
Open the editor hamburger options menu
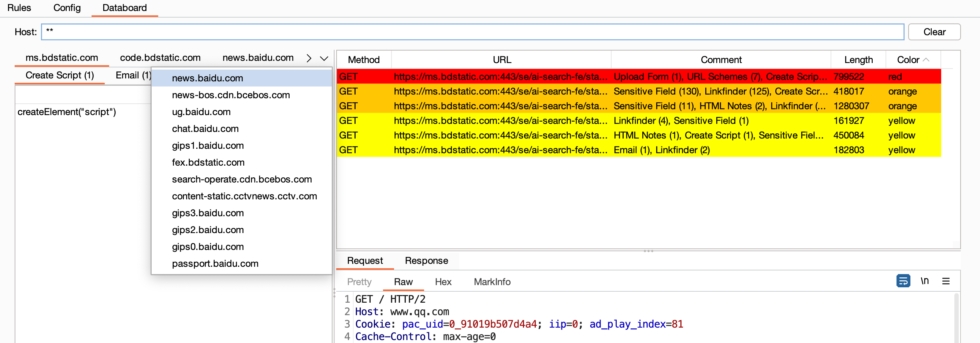(x=946, y=281)
